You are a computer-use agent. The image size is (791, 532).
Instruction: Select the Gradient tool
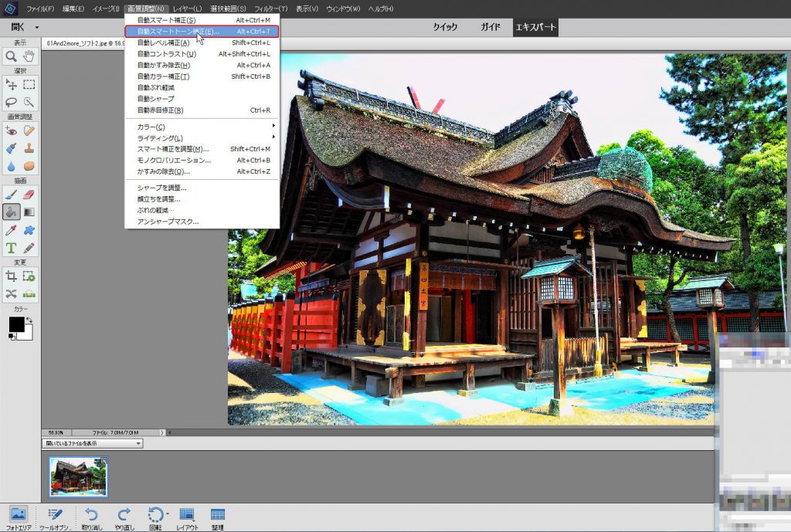point(29,212)
